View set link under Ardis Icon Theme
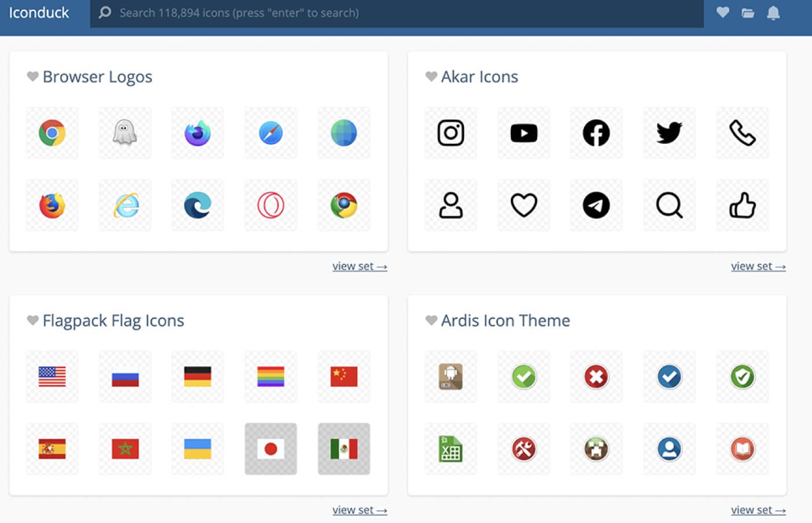 tap(758, 510)
